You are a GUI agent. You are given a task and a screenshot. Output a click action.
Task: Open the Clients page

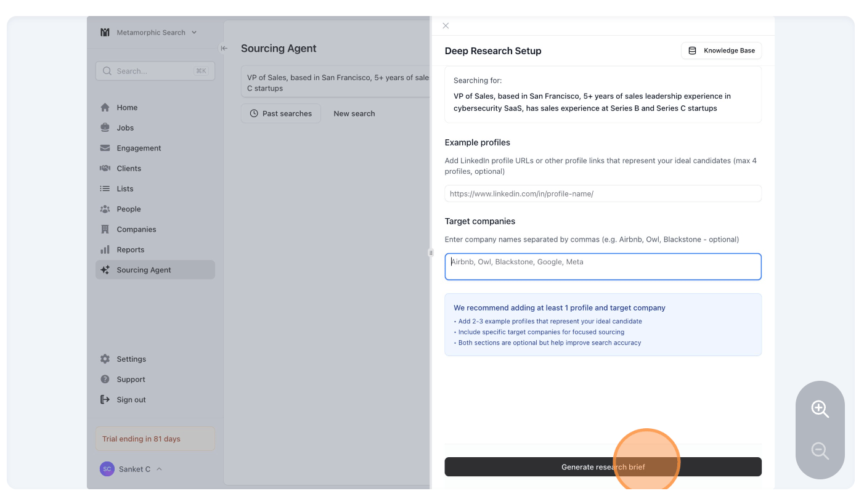(x=155, y=168)
